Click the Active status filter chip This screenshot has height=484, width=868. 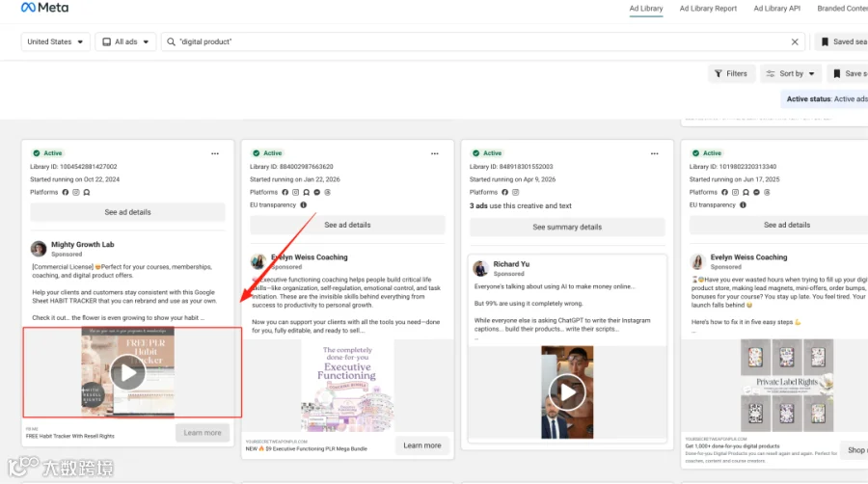click(x=826, y=99)
